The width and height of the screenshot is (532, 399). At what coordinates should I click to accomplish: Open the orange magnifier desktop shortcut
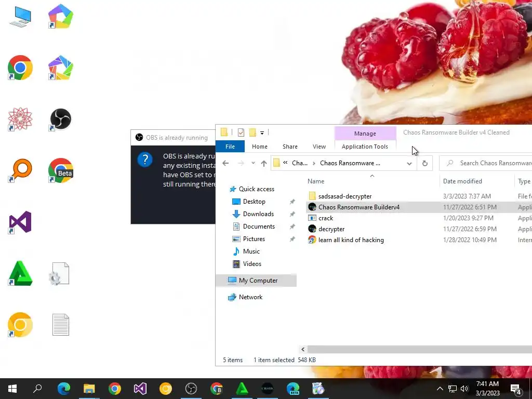click(x=20, y=170)
